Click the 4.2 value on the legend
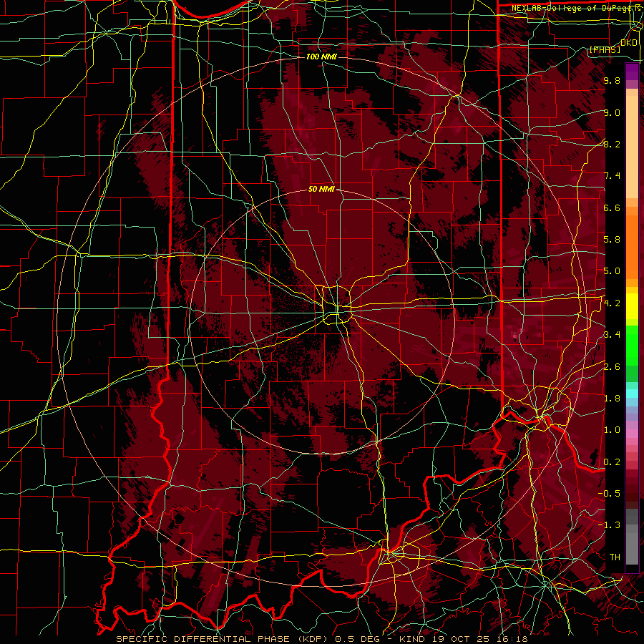Viewport: 644px width, 644px height. pos(612,303)
